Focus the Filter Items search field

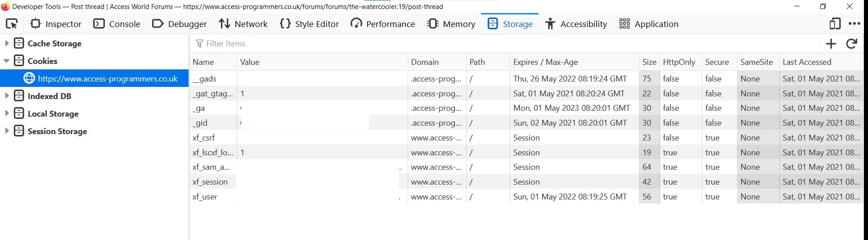pyautogui.click(x=506, y=44)
